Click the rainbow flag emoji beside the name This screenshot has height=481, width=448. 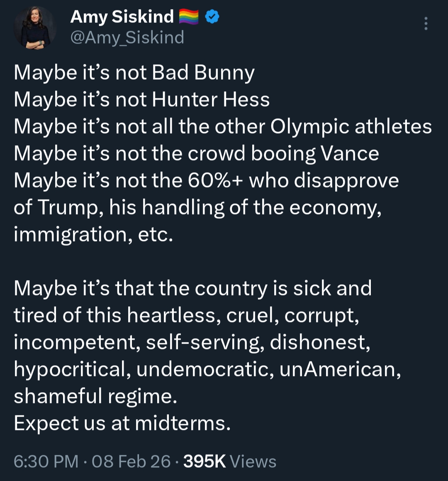click(189, 17)
